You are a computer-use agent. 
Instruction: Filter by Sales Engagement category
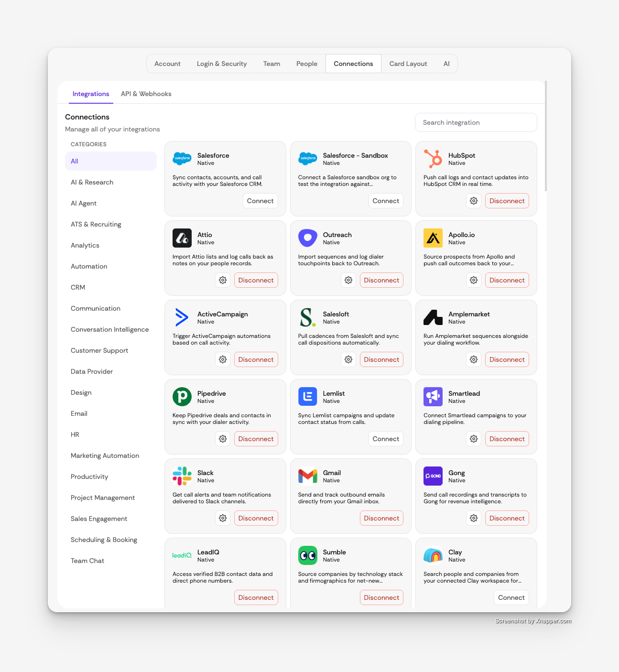click(x=111, y=519)
